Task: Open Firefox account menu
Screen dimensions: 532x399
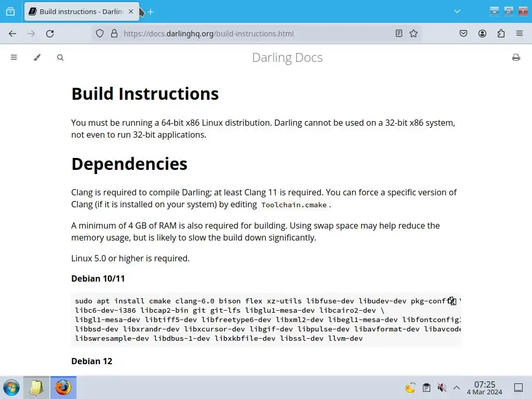Action: pyautogui.click(x=482, y=33)
